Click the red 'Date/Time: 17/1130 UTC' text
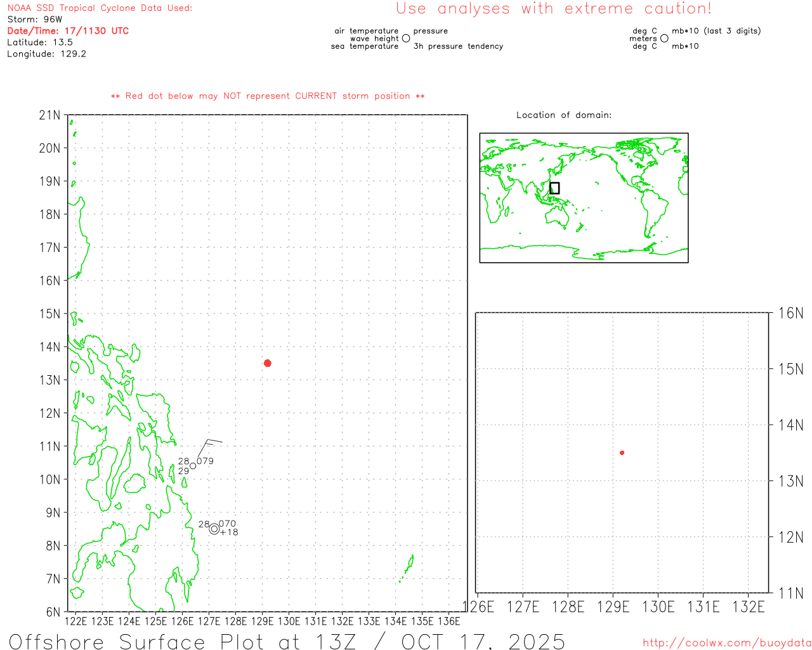The height and width of the screenshot is (650, 812). (x=68, y=31)
